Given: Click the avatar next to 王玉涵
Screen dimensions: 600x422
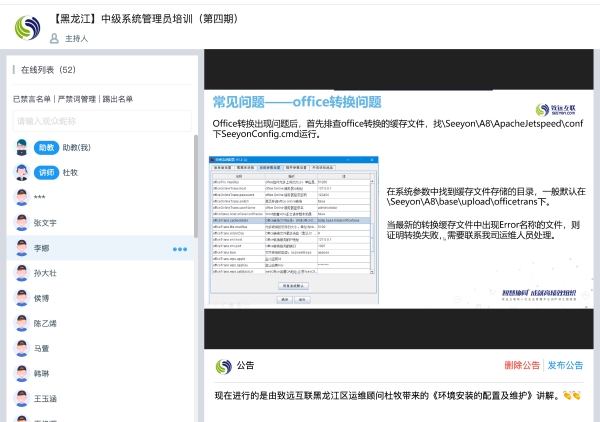Looking at the screenshot, I should tap(22, 398).
